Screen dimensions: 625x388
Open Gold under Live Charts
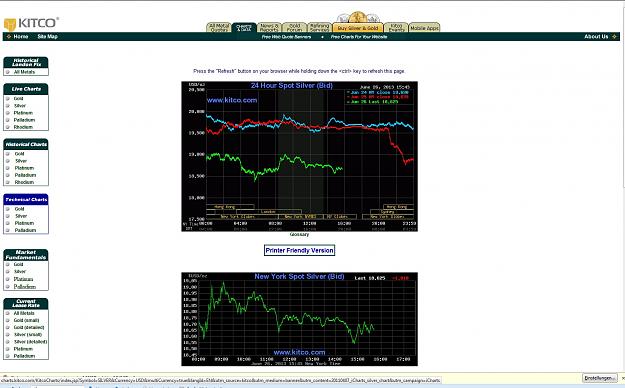18,98
